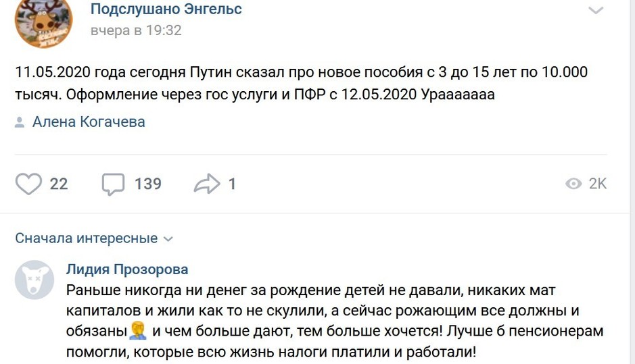Click the 2K views counter
The image size is (635, 364).
click(598, 184)
